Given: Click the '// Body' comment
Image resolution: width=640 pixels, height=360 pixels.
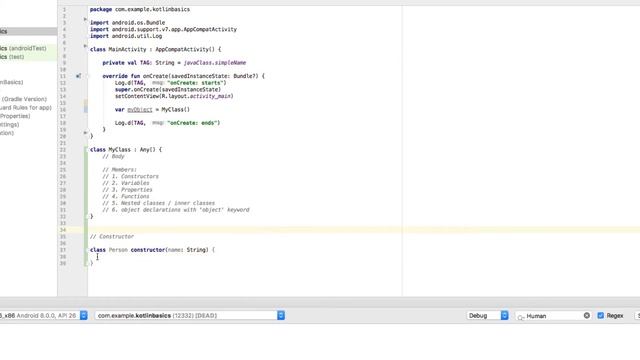Looking at the screenshot, I should [x=113, y=156].
